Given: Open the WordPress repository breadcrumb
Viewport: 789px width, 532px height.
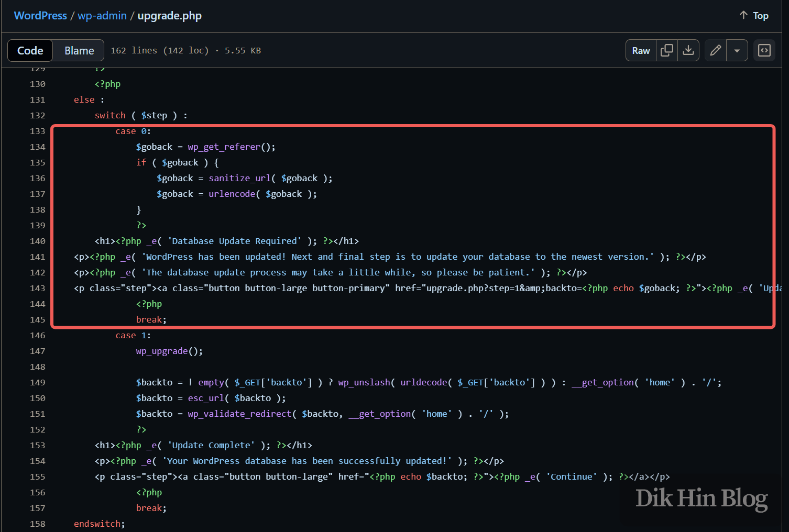Looking at the screenshot, I should tap(40, 16).
